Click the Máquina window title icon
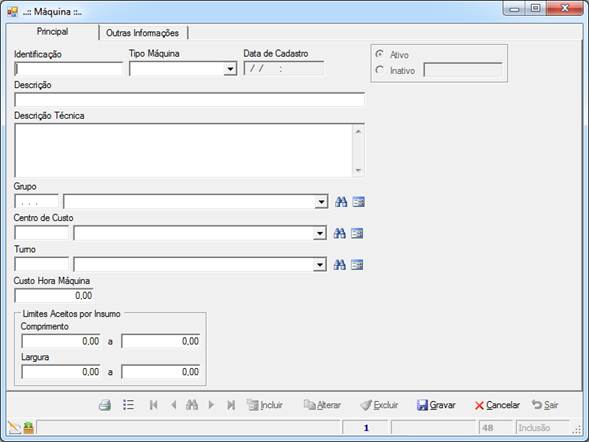The width and height of the screenshot is (589, 442). (12, 12)
